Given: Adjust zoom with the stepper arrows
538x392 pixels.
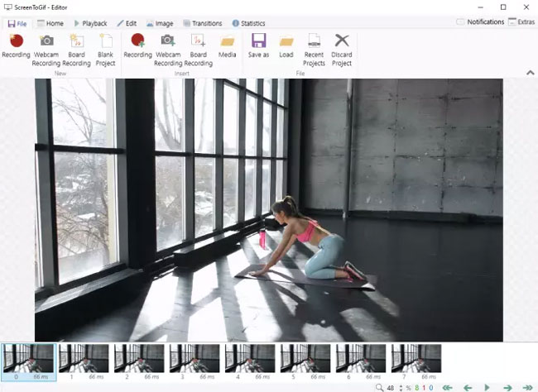Looking at the screenshot, I should coord(401,388).
